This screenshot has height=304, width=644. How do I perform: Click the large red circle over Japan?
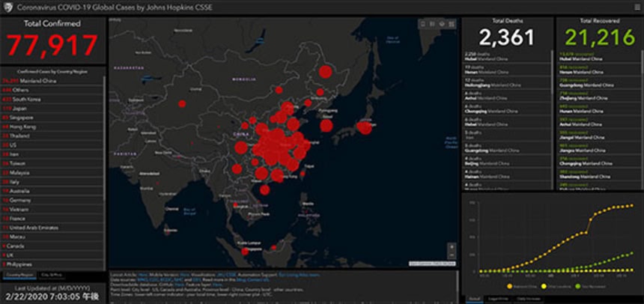tap(365, 128)
